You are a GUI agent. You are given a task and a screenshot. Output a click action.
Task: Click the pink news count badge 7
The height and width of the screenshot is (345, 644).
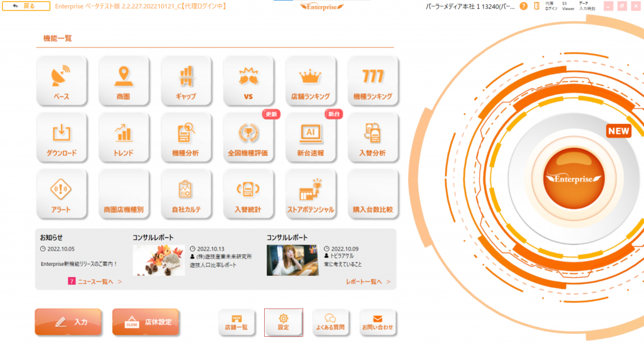pyautogui.click(x=72, y=281)
